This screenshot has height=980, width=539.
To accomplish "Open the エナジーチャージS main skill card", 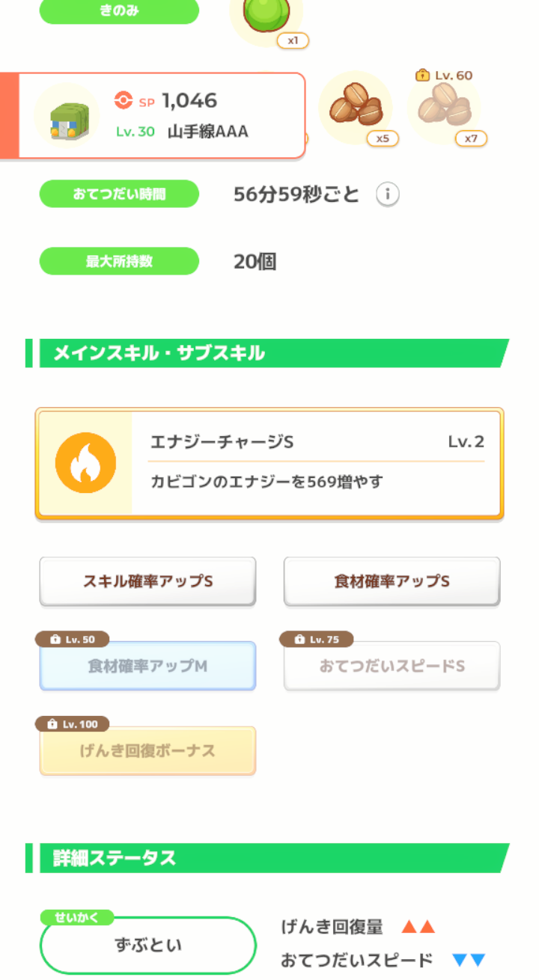I will (x=269, y=463).
